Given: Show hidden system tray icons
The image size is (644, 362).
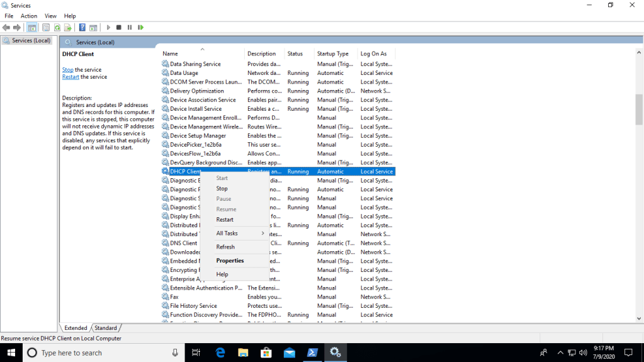Looking at the screenshot, I should 560,353.
